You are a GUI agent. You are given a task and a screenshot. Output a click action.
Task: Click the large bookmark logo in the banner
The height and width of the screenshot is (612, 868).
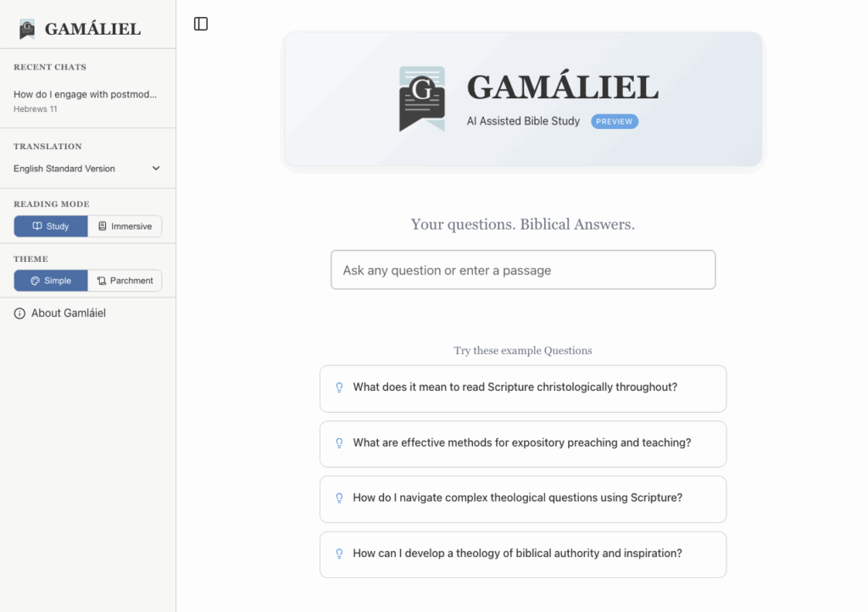pos(421,98)
